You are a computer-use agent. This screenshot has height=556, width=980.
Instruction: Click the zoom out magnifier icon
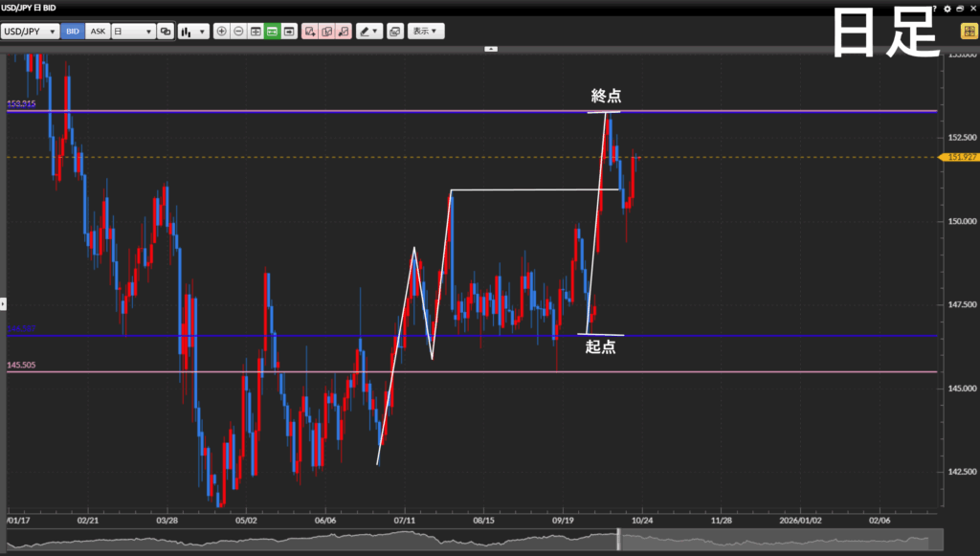238,31
